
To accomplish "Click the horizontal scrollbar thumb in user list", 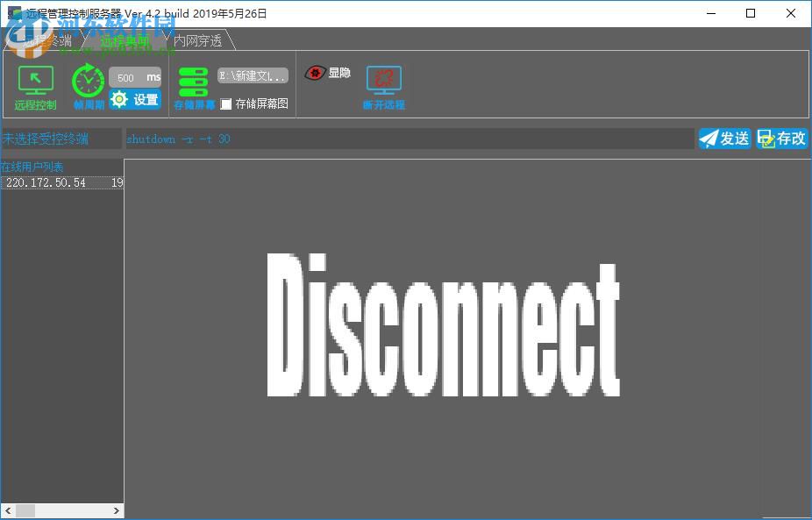I will point(25,511).
